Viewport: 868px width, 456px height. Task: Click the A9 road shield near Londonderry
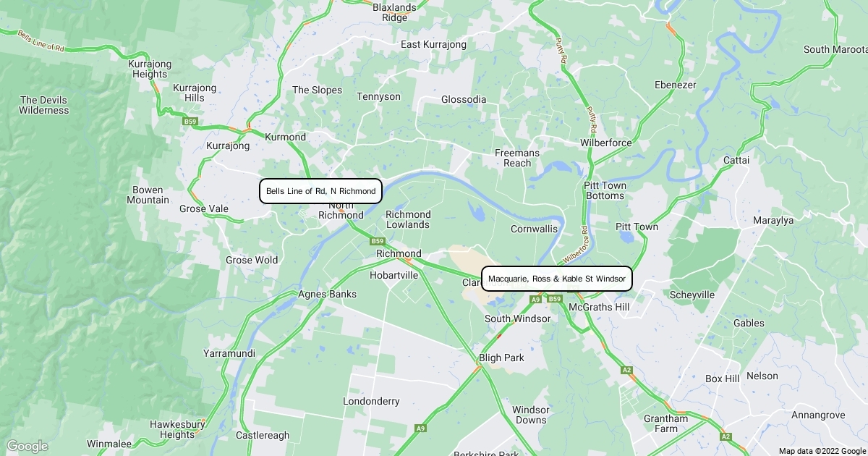click(421, 428)
